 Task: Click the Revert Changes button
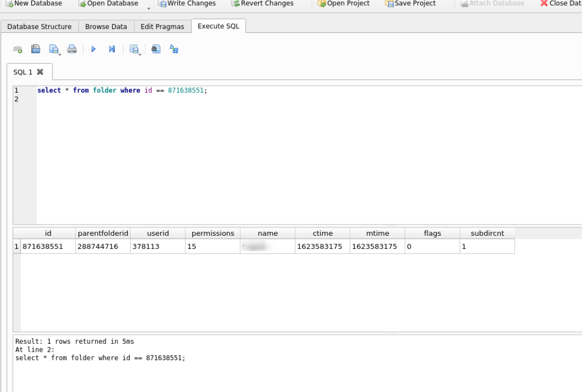click(262, 4)
